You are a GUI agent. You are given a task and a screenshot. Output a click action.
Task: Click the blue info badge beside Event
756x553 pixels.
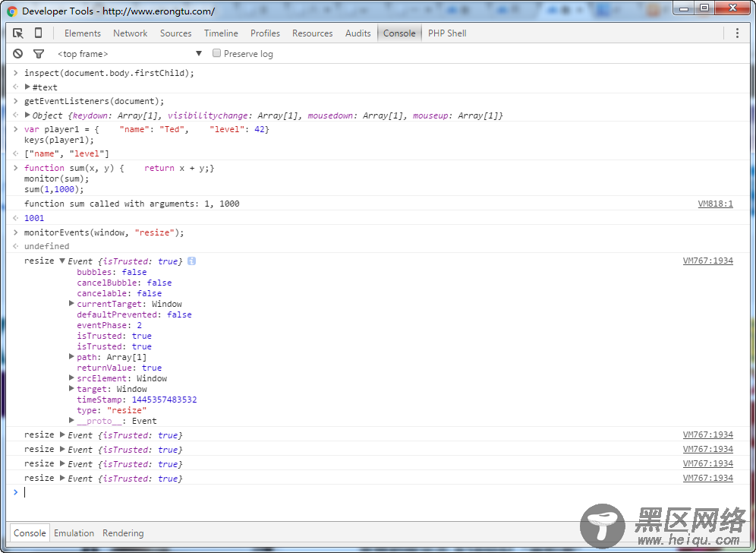tap(191, 261)
